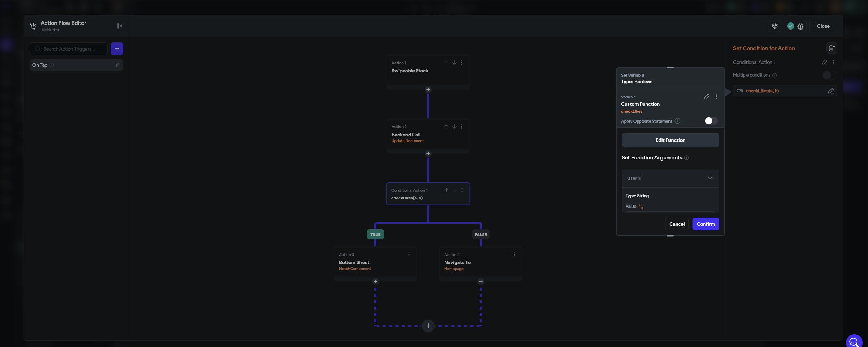Open Conditional Action 1 node options menu
Image resolution: width=868 pixels, height=347 pixels.
coord(462,190)
